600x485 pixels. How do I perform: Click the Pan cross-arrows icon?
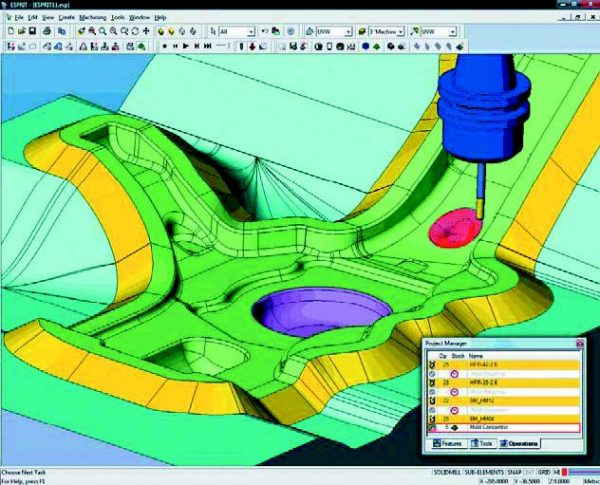click(146, 31)
